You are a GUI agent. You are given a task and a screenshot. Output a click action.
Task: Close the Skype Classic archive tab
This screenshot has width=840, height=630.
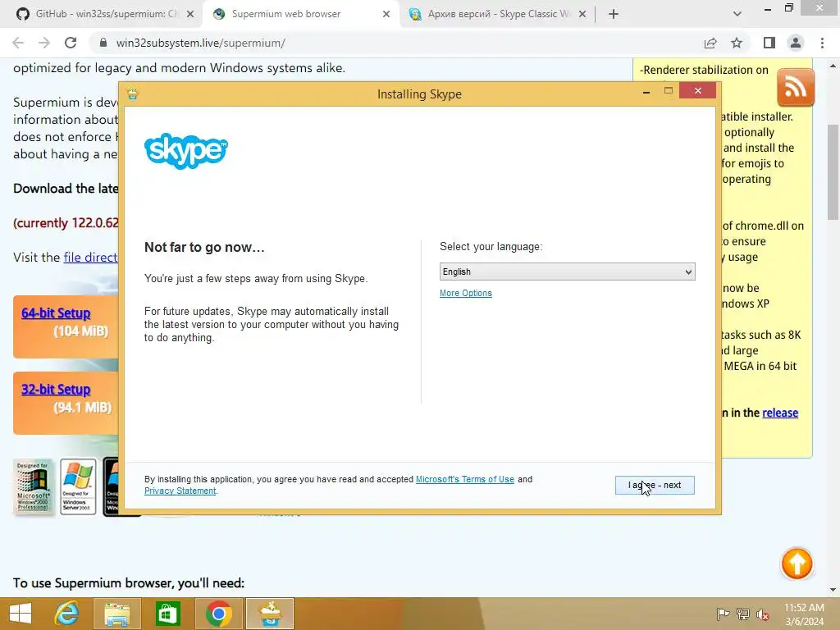tap(583, 15)
